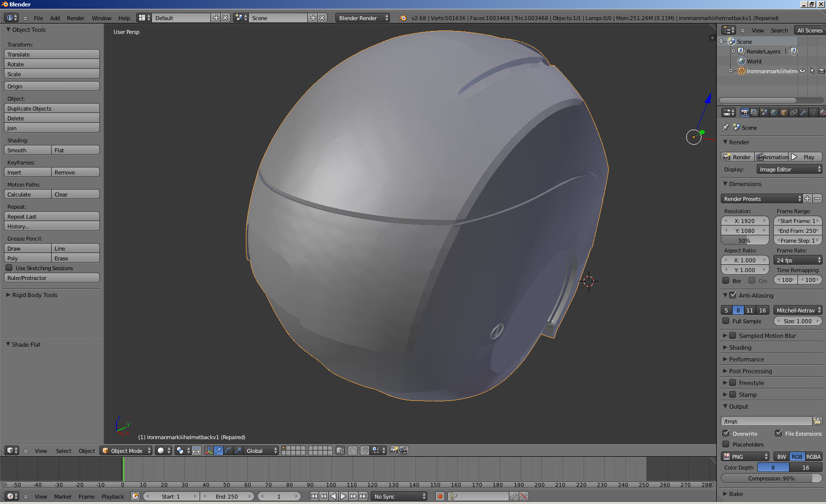Viewport: 826px width, 504px height.
Task: Toggle selectability arrow for Ironmanmarkiiihelmet object
Action: click(x=812, y=71)
